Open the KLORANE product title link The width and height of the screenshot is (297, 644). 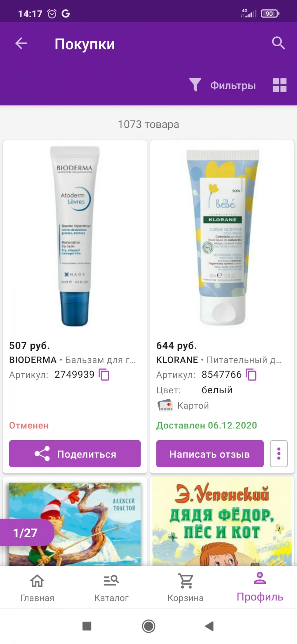click(219, 360)
